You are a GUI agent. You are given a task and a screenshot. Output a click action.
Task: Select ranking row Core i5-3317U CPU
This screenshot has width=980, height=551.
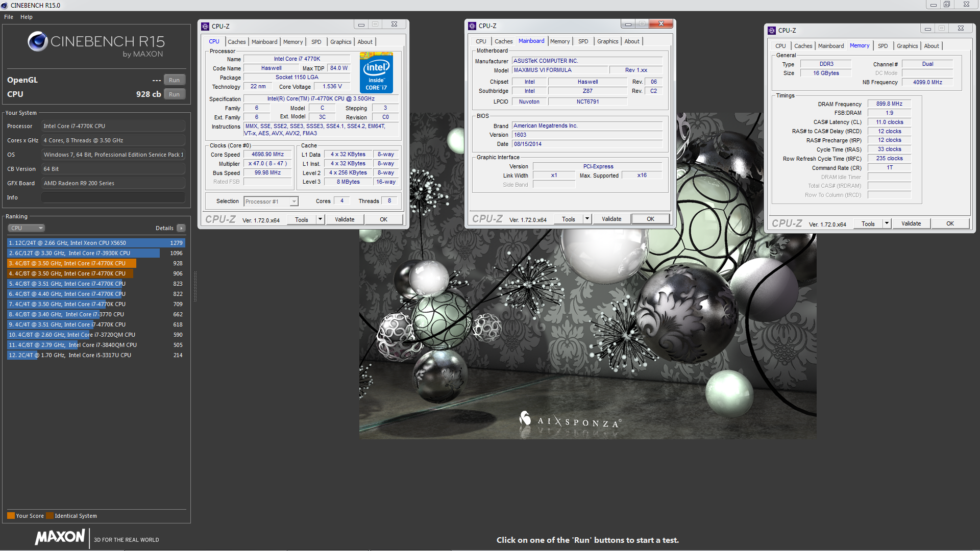tap(96, 355)
